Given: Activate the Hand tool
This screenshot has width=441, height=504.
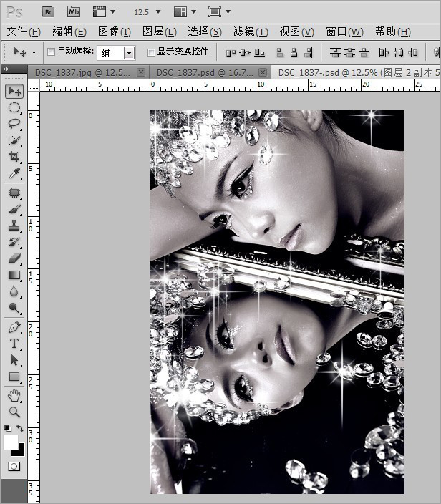Looking at the screenshot, I should tap(14, 396).
